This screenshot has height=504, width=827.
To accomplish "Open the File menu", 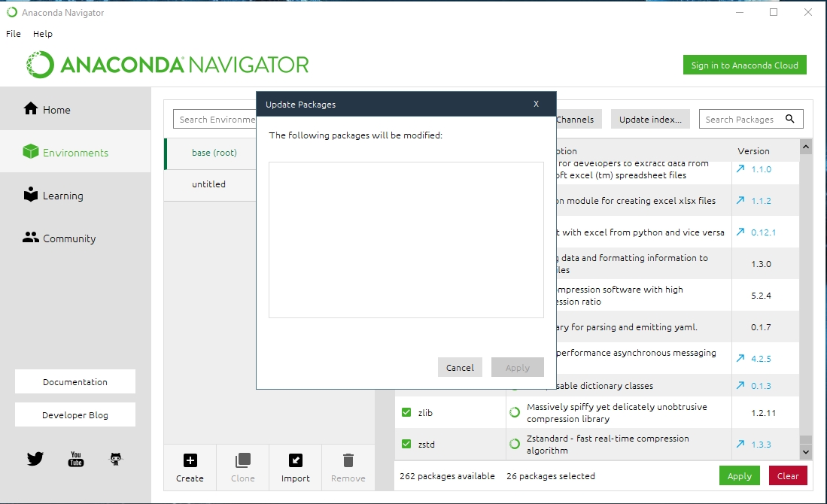I will [12, 33].
